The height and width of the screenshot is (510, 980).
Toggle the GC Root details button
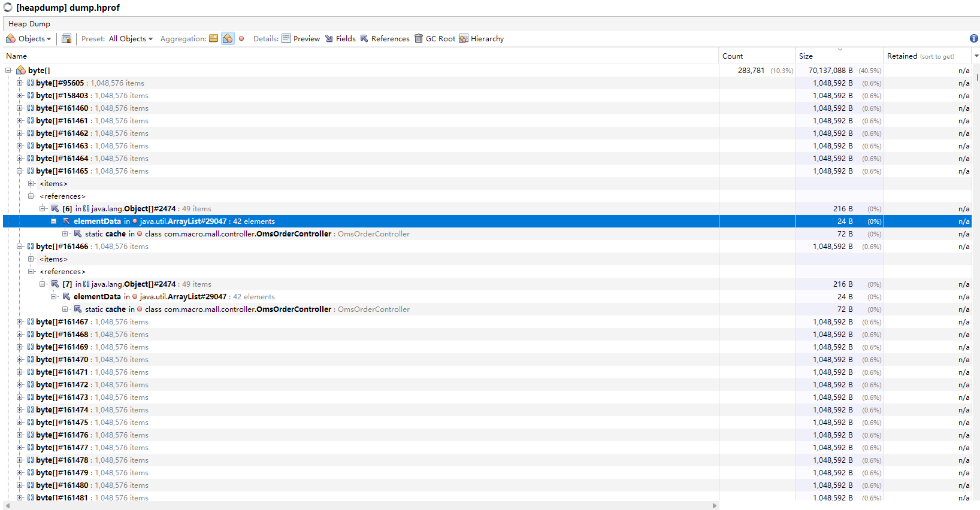[435, 38]
